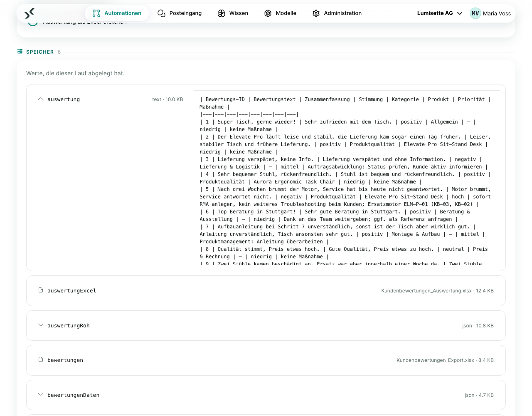The image size is (532, 416).
Task: Open the Maria Voss user menu
Action: 490,13
